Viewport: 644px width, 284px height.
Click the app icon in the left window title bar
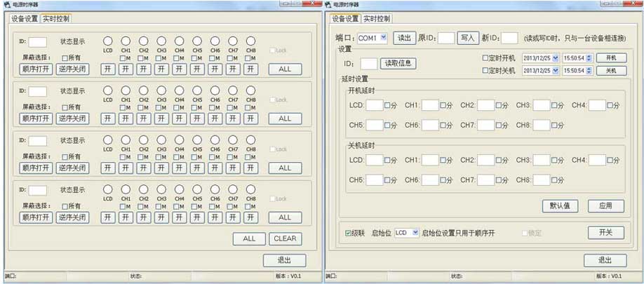[x=6, y=4]
